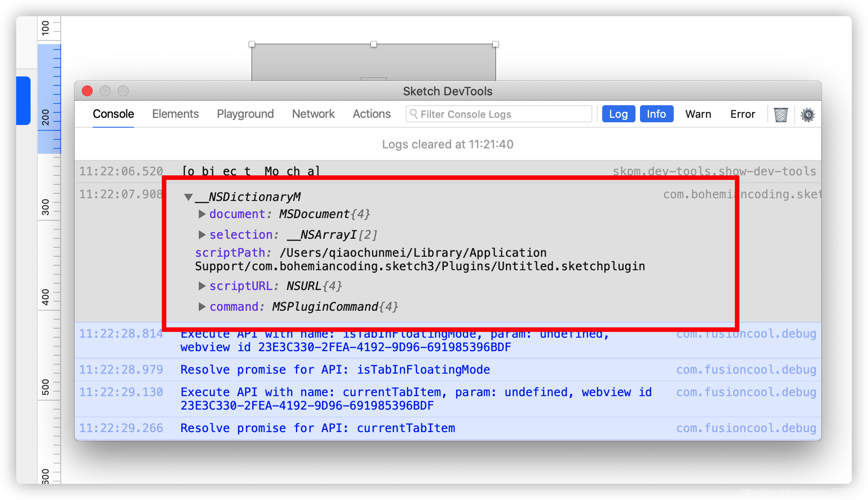
Task: Toggle the Info level filter
Action: pyautogui.click(x=656, y=114)
